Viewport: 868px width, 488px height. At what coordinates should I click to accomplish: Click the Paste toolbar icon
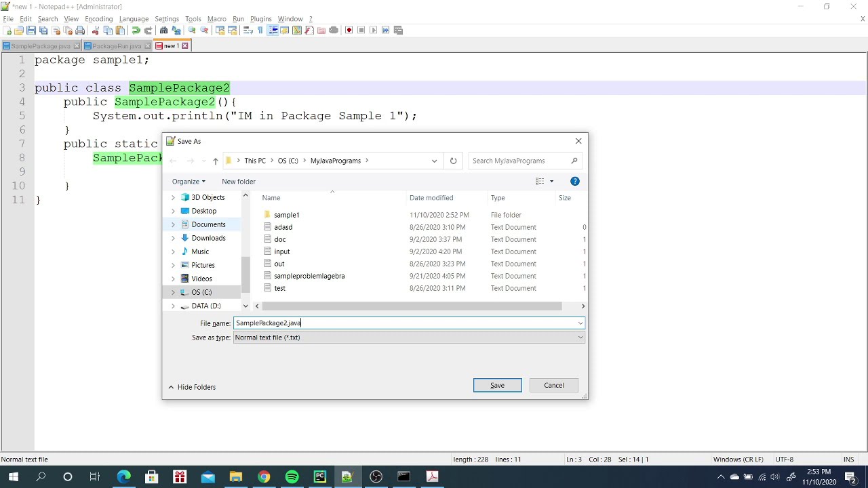[x=120, y=30]
